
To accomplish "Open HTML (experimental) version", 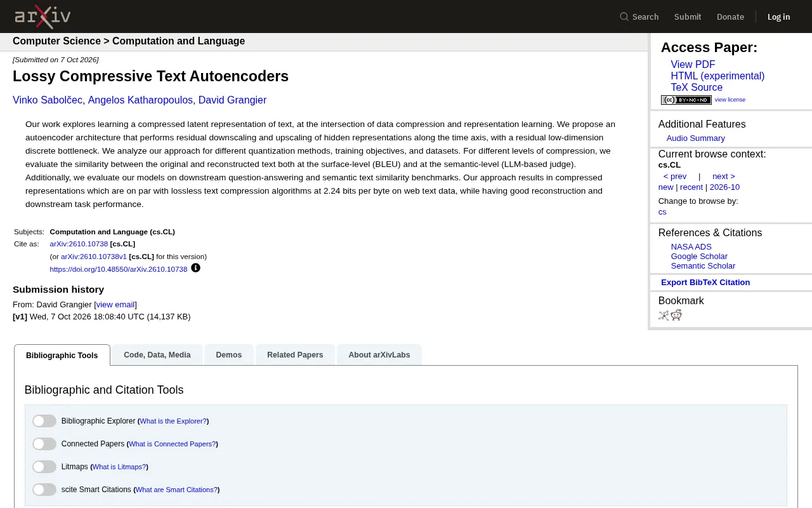I will pos(717,76).
